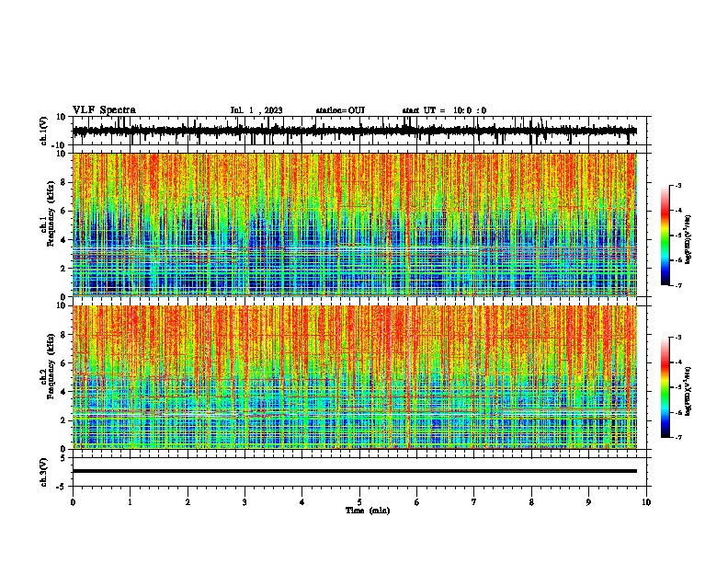This screenshot has width=728, height=563.
Task: Click the "9" tick label on time axis
Action: [588, 502]
